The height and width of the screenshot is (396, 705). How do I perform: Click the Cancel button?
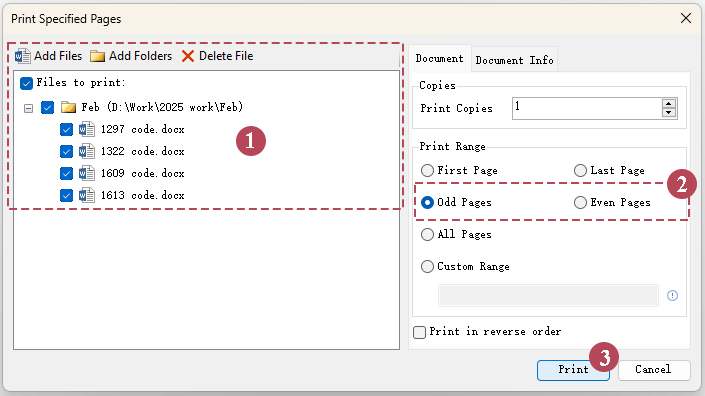click(654, 370)
